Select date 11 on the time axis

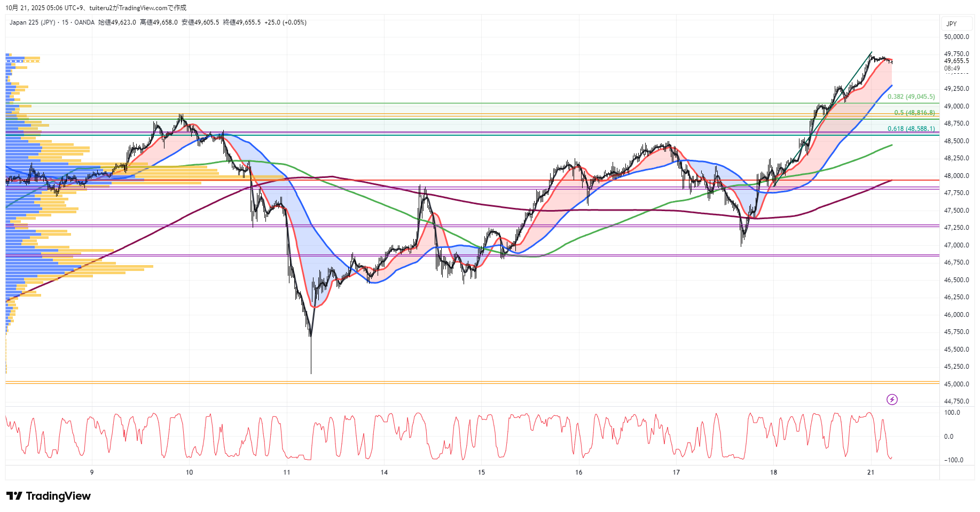[287, 472]
